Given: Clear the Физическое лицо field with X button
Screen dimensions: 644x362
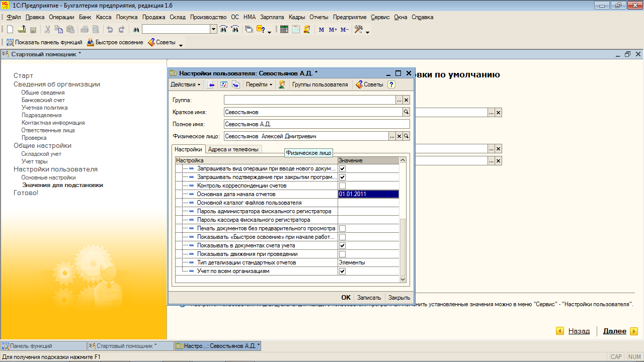Looking at the screenshot, I should tap(399, 136).
